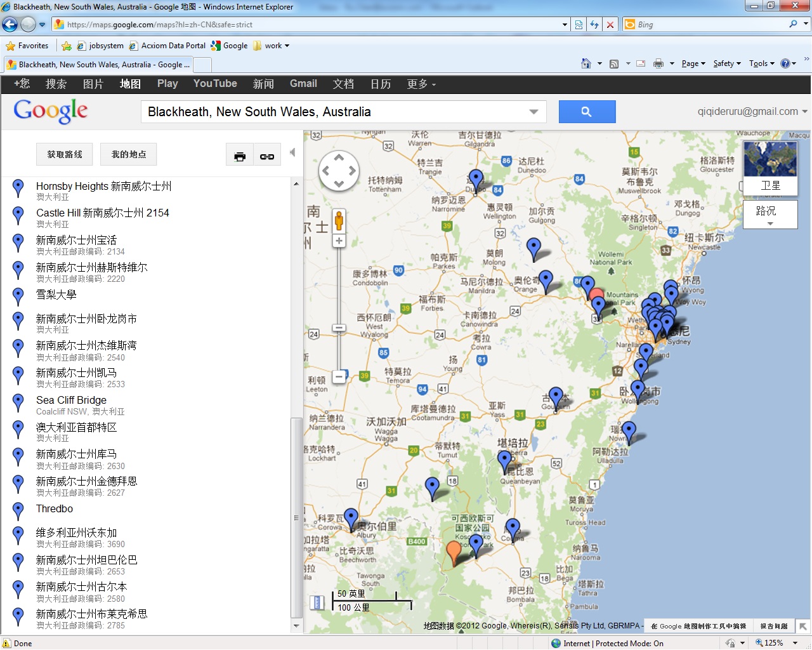
Task: Switch to the Blackheath browser tab
Action: 98,65
